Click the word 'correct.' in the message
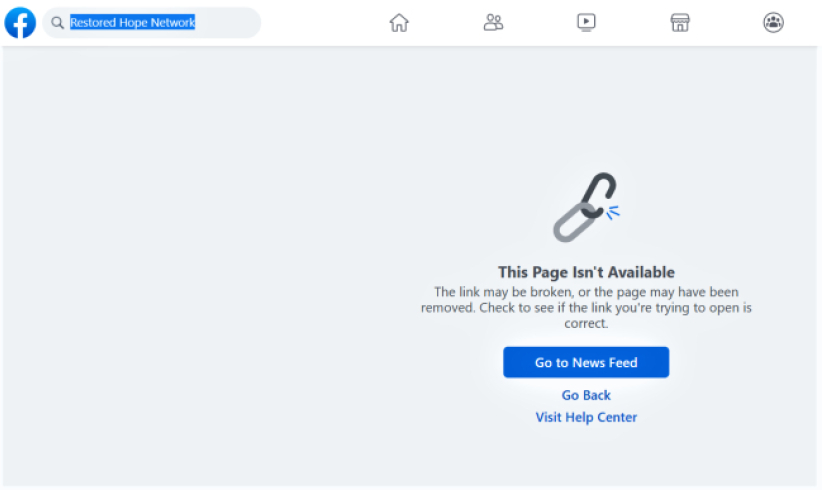Viewport: 822px width, 490px height. point(586,324)
